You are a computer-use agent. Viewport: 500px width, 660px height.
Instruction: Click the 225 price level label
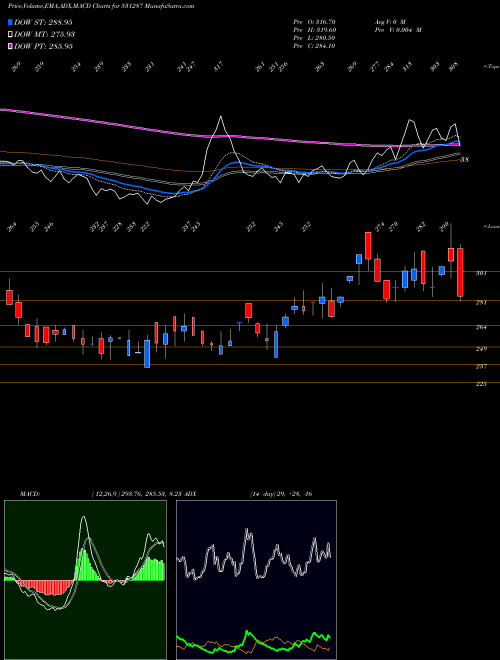point(481,384)
